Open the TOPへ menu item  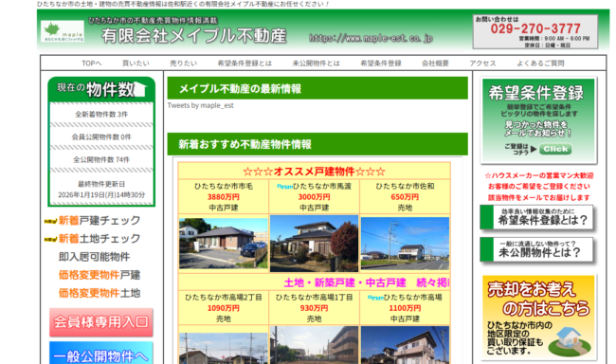92,64
